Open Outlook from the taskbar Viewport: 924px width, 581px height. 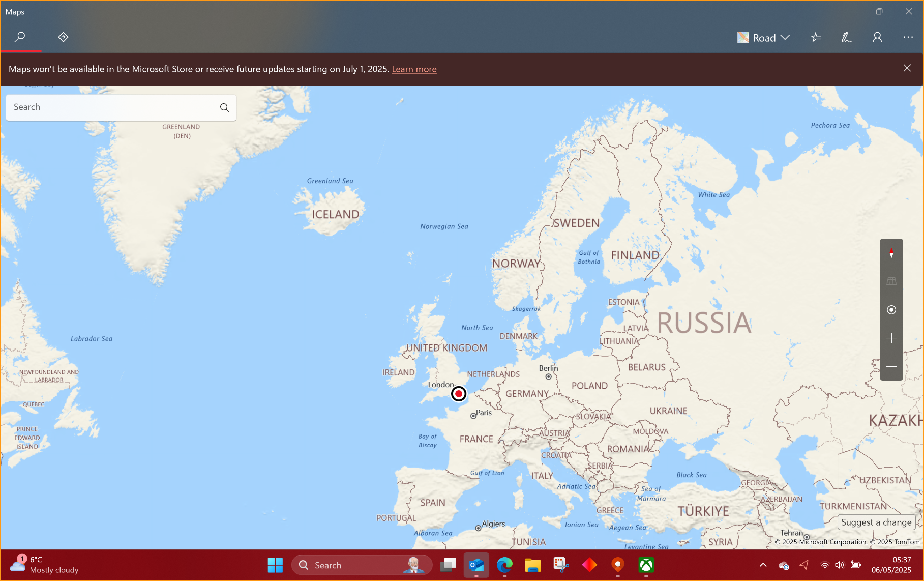(476, 565)
